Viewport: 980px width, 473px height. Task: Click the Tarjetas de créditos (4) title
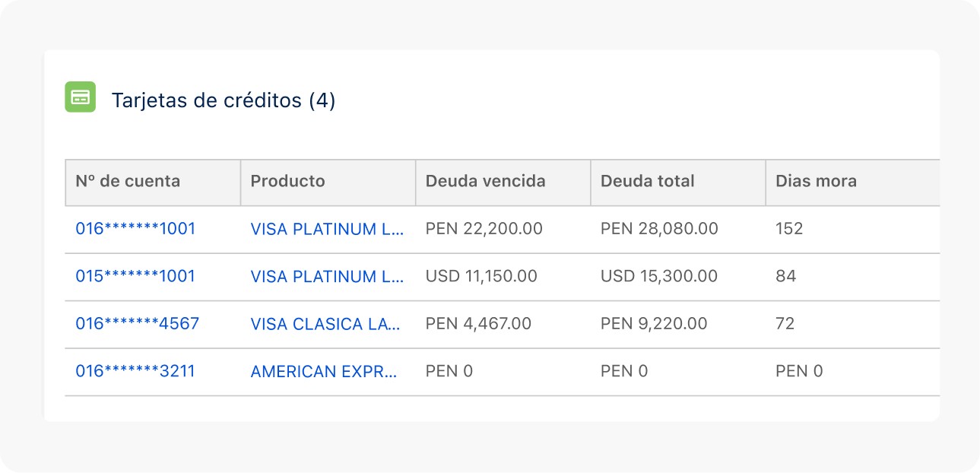click(224, 100)
